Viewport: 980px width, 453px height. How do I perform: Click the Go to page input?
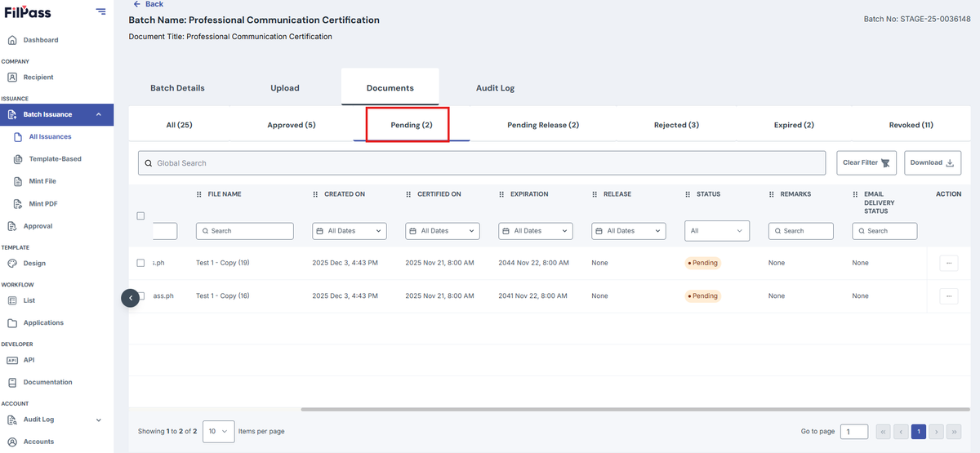pos(855,431)
